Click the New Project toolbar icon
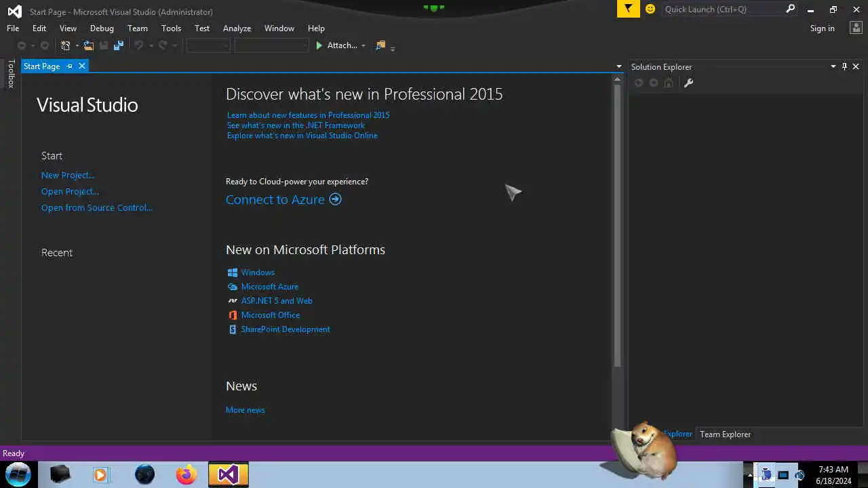The width and height of the screenshot is (868, 488). coord(66,45)
